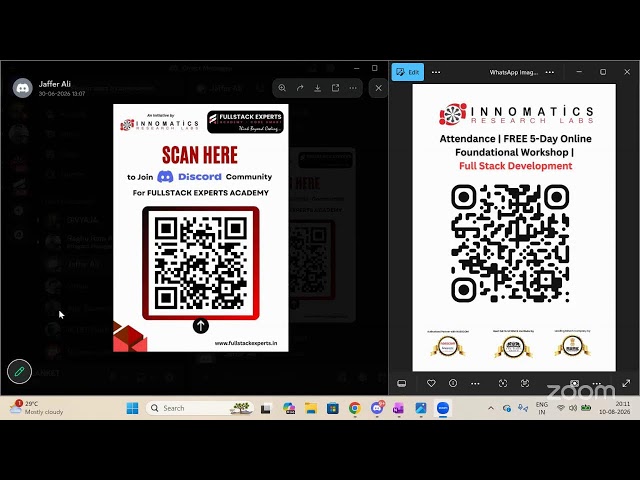Screen dimensions: 640x480
Task: Open ellipsis menu beside WhatsApp Image title
Action: 550,72
